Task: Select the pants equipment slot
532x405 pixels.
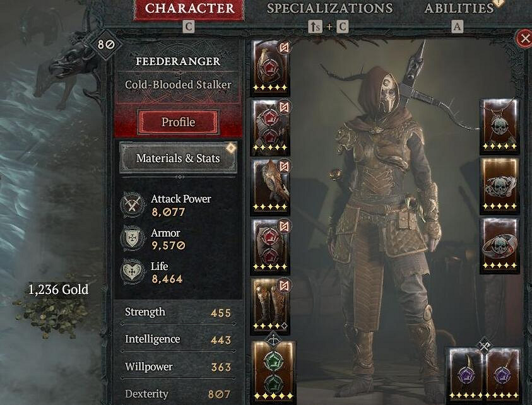Action: [270, 245]
